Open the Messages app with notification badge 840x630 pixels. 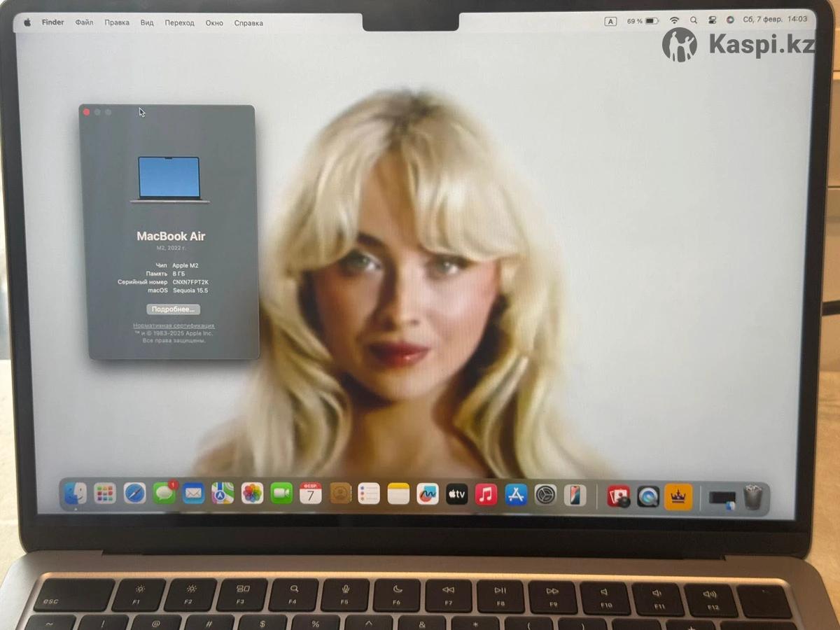coord(164,493)
